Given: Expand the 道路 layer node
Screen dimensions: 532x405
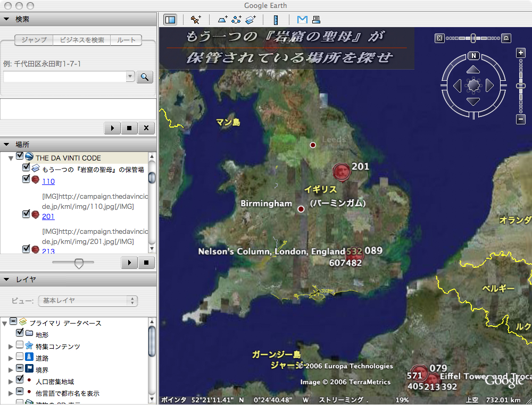Looking at the screenshot, I should coord(11,358).
